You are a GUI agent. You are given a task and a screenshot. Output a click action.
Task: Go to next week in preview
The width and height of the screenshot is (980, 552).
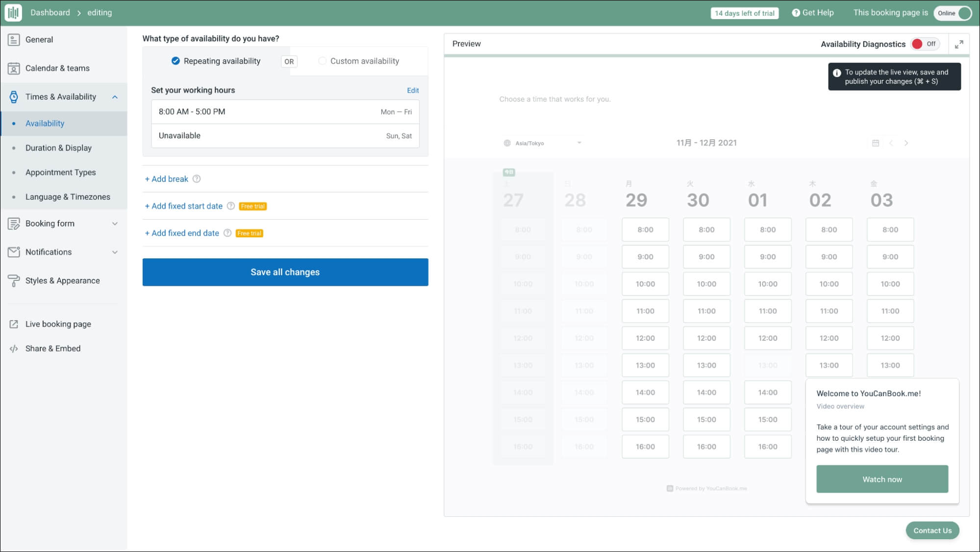click(x=906, y=143)
